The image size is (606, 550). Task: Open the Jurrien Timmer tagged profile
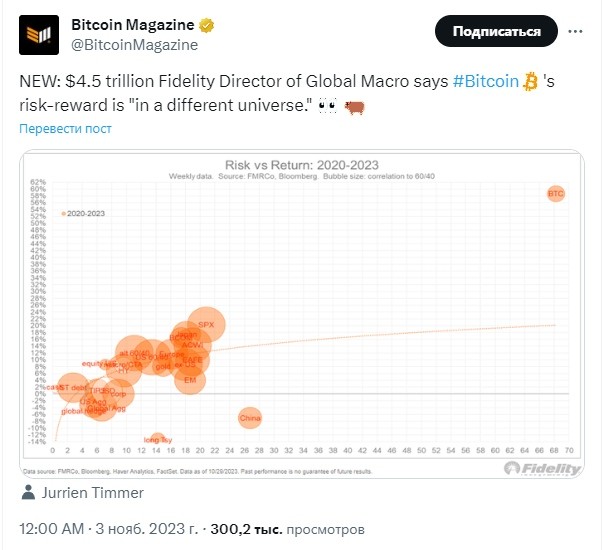[x=93, y=493]
